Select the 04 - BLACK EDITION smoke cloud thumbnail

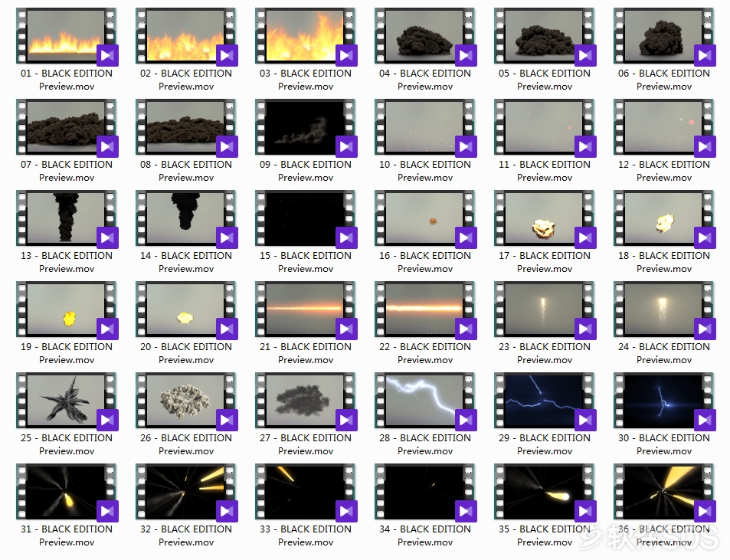coord(424,35)
